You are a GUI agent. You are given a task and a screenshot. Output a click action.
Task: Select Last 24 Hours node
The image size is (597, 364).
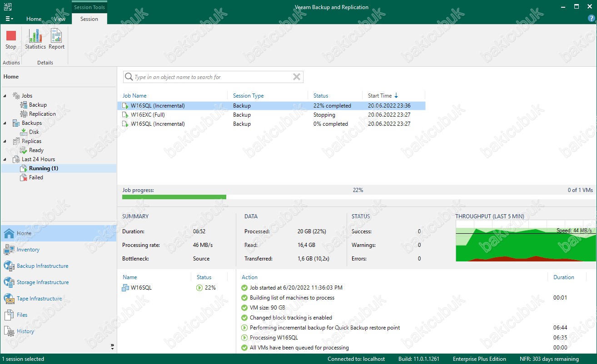(x=38, y=159)
